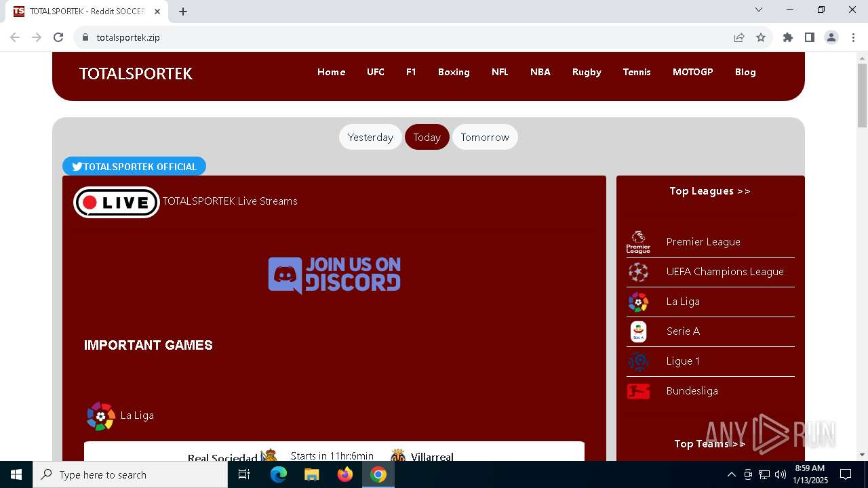The height and width of the screenshot is (488, 868).
Task: Open the Ligue 1 link
Action: (x=683, y=361)
